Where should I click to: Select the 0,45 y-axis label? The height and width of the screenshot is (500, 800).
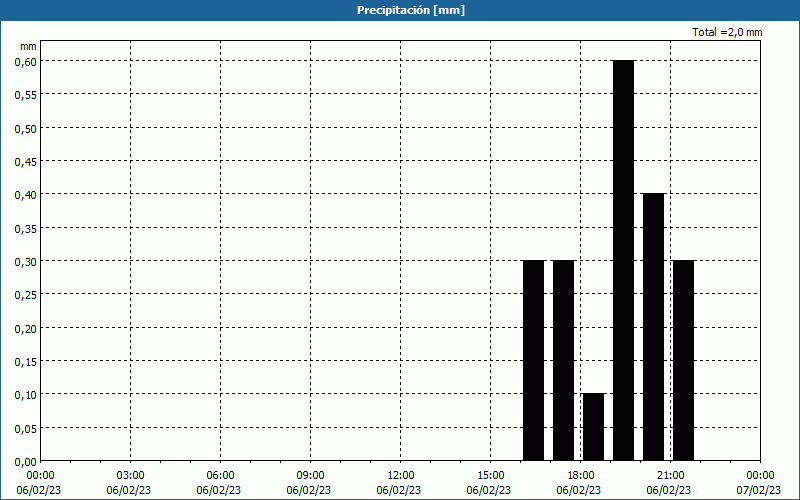26,161
